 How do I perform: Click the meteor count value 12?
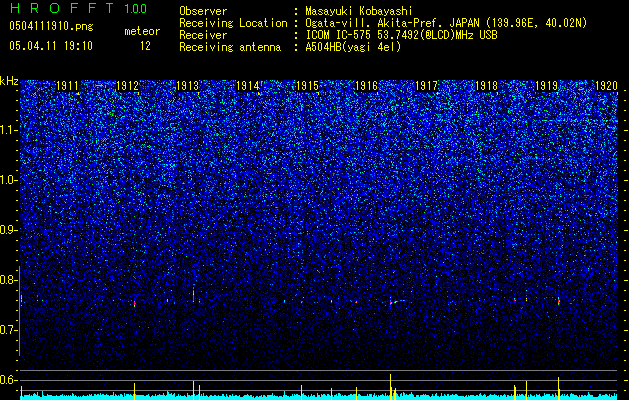[145, 46]
